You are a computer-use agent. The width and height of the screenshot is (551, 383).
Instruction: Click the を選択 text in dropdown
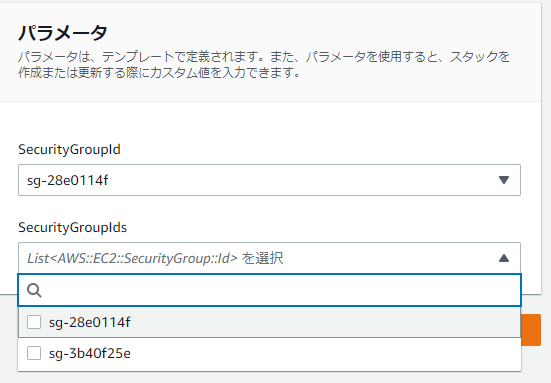(262, 258)
